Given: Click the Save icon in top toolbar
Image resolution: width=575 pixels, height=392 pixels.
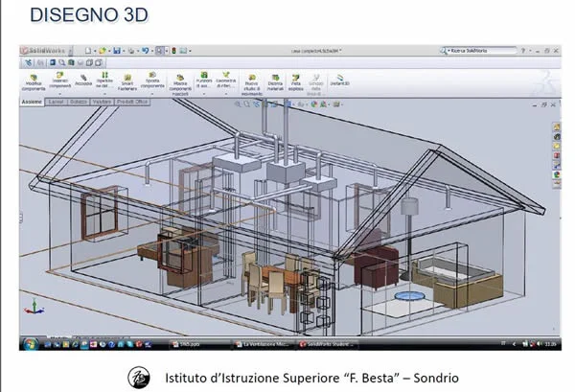Looking at the screenshot, I should (117, 50).
